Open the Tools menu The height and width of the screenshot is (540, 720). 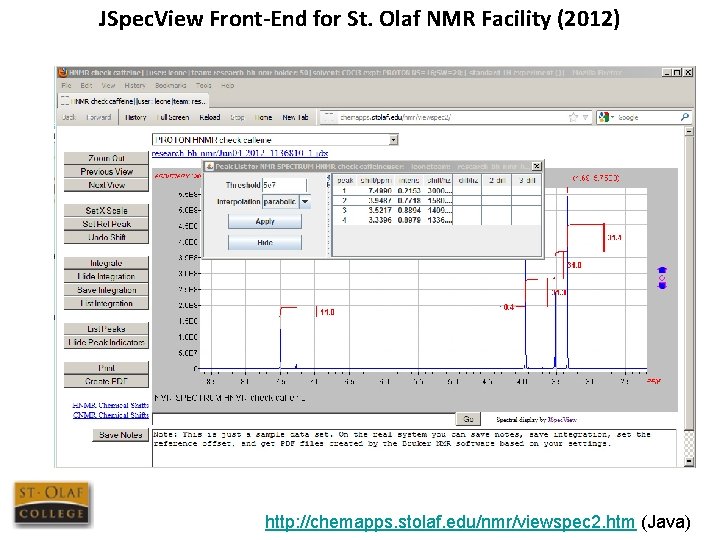203,85
